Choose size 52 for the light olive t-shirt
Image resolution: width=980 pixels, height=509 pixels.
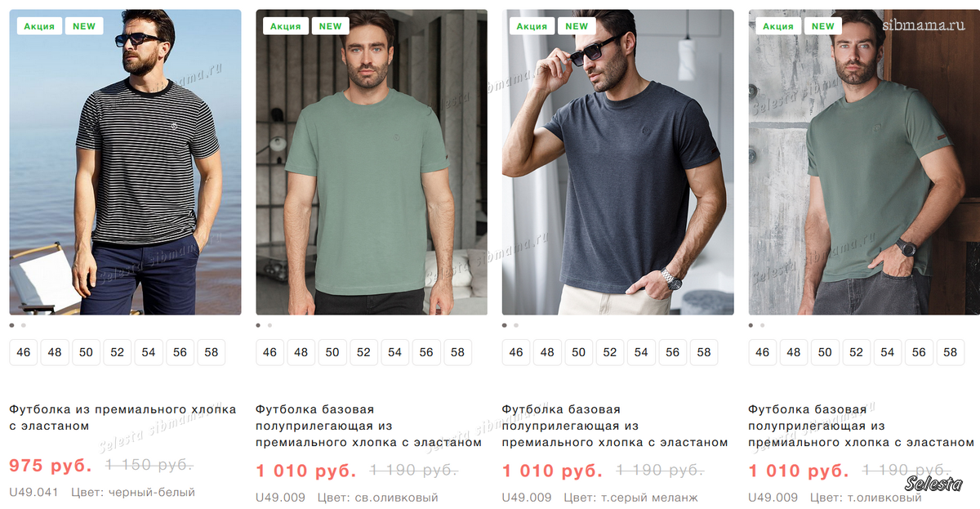click(x=363, y=352)
